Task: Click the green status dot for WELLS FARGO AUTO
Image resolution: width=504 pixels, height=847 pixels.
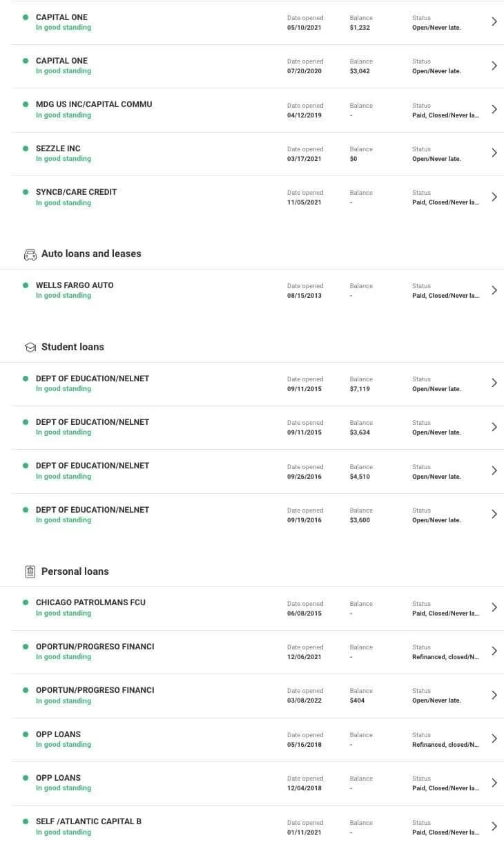Action: coord(26,285)
